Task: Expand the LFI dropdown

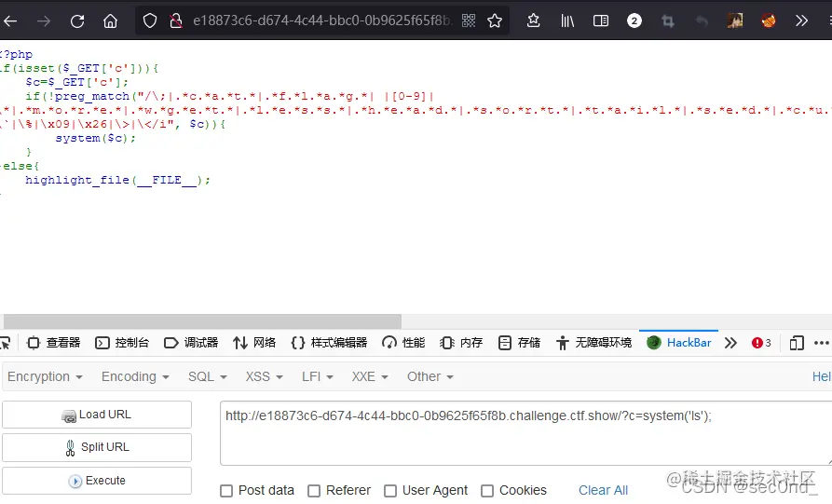Action: [x=318, y=376]
